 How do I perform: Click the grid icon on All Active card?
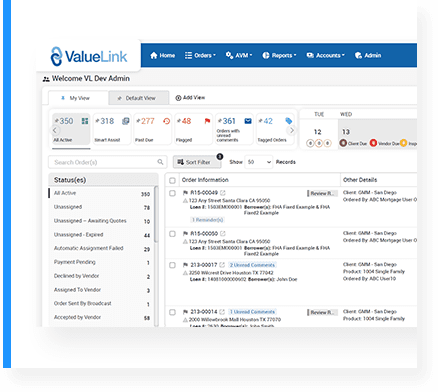[85, 121]
